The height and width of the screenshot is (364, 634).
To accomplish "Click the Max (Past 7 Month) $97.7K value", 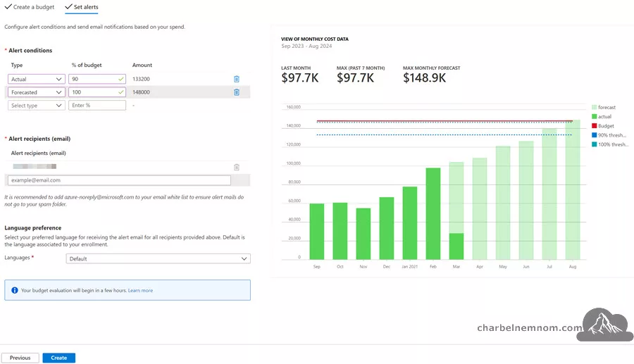I will coord(356,78).
